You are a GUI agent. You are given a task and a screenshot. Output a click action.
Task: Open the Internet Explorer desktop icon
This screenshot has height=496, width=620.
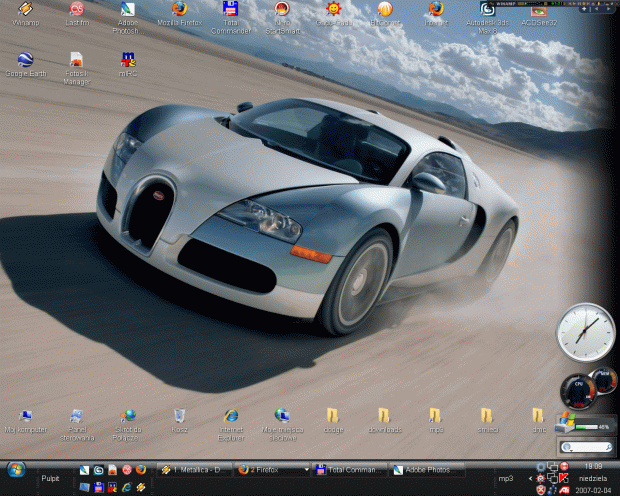pyautogui.click(x=231, y=416)
